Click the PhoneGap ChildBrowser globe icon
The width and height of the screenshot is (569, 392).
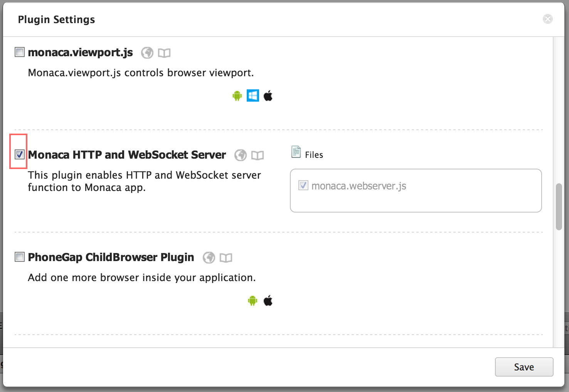209,258
